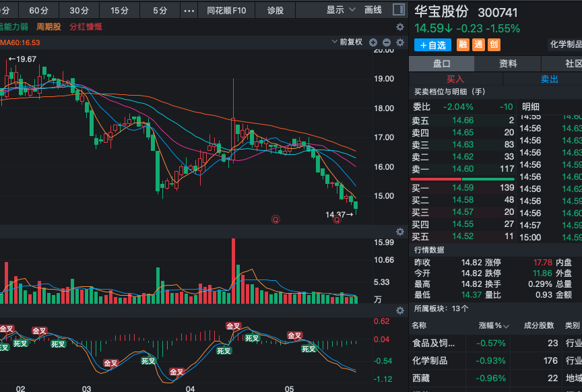Click the 05 month marker on axis
Image resolution: width=582 pixels, height=392 pixels.
[x=289, y=388]
